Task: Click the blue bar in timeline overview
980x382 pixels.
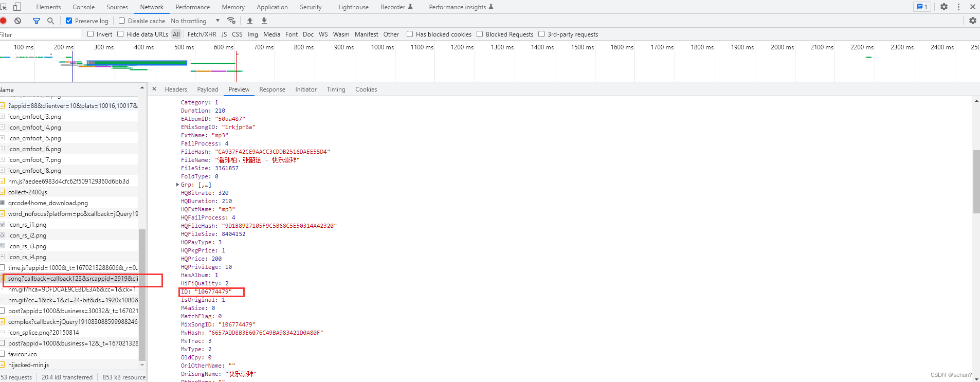Action: pyautogui.click(x=137, y=63)
